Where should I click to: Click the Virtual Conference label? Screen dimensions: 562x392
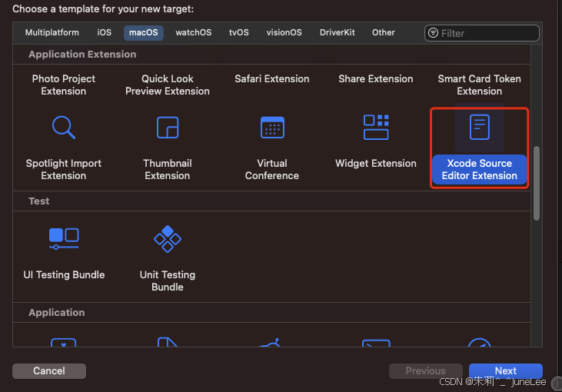pyautogui.click(x=272, y=170)
